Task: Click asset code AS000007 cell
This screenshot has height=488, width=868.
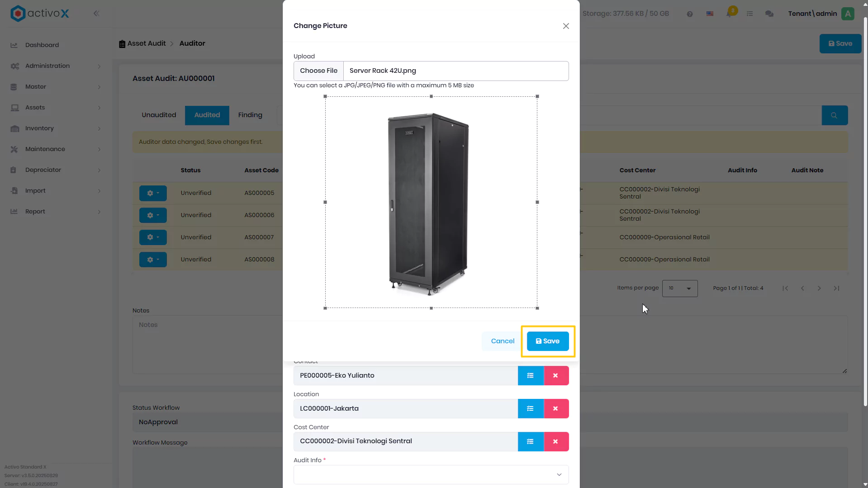Action: point(259,237)
